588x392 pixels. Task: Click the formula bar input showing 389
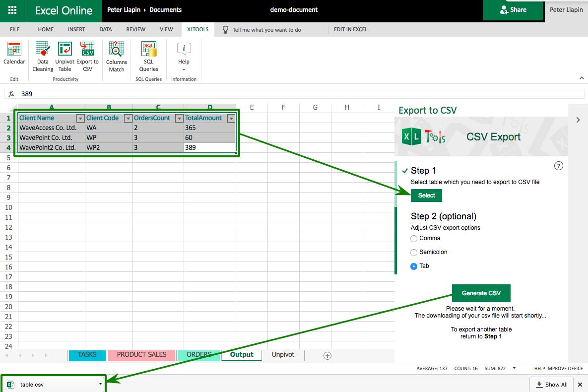click(x=302, y=94)
